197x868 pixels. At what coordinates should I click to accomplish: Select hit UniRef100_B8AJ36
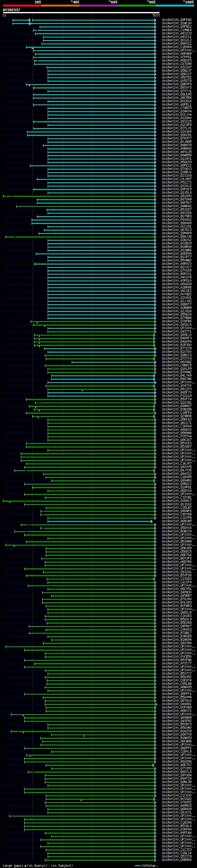point(177,236)
